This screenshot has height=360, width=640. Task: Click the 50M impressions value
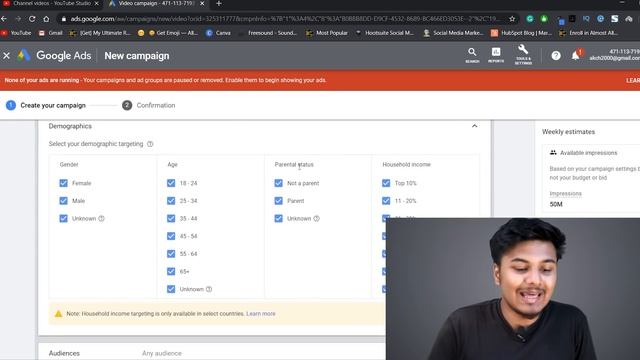556,204
